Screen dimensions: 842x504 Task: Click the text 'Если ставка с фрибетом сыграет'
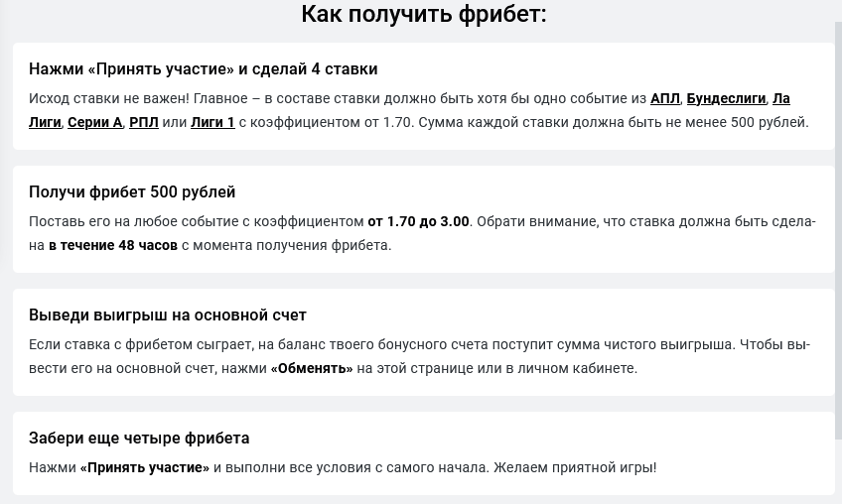[141, 344]
